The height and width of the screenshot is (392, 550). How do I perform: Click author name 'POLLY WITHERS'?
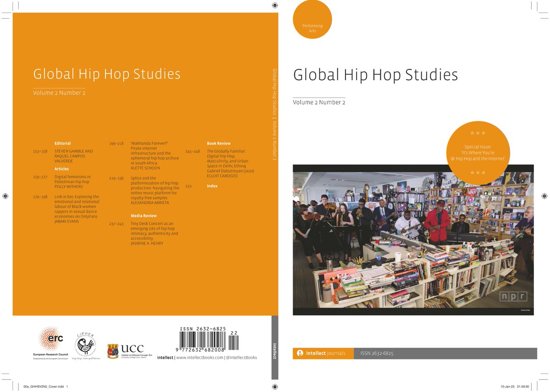[x=69, y=187]
